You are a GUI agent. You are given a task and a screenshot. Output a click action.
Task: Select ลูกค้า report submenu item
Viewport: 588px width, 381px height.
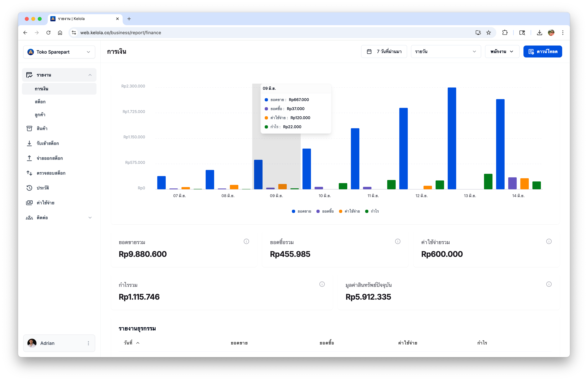coord(59,114)
